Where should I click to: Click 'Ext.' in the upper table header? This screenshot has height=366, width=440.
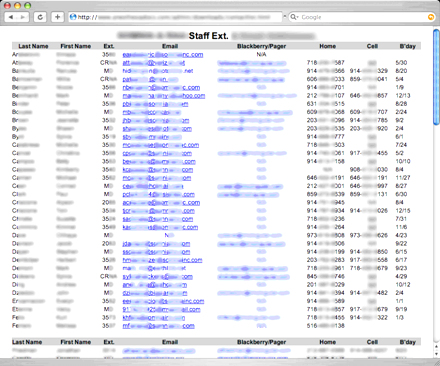(x=109, y=46)
